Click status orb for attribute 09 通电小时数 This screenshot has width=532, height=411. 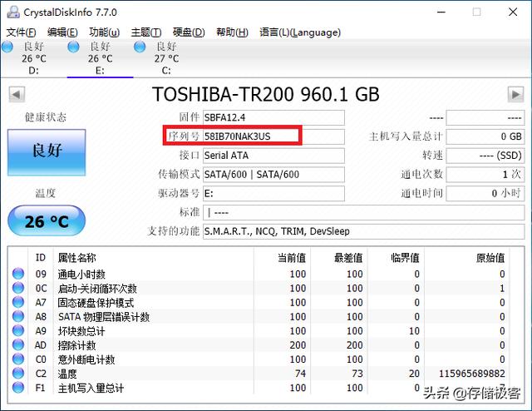18,274
